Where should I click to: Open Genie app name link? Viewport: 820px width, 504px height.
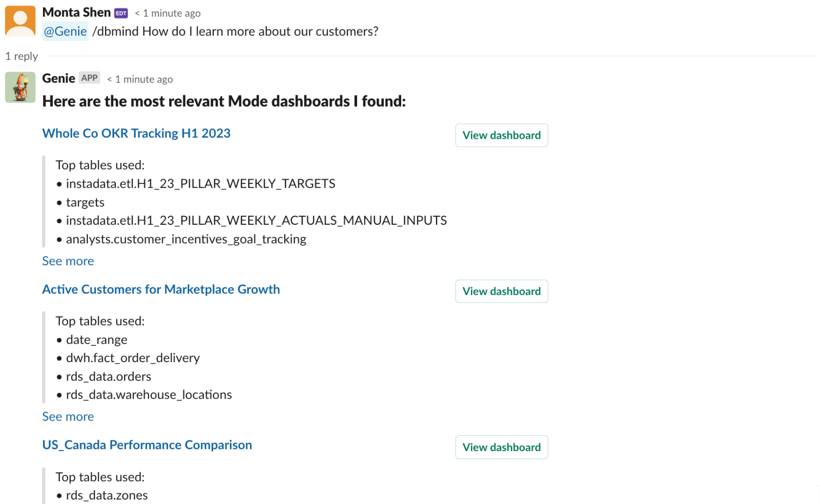[x=59, y=79]
